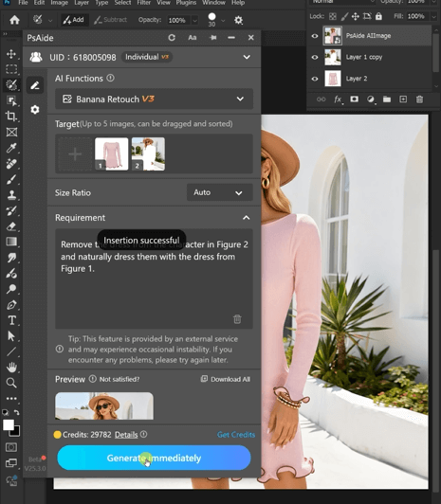The width and height of the screenshot is (441, 504).
Task: Toggle prevent artboard auto-nesting lock
Action: (x=367, y=16)
